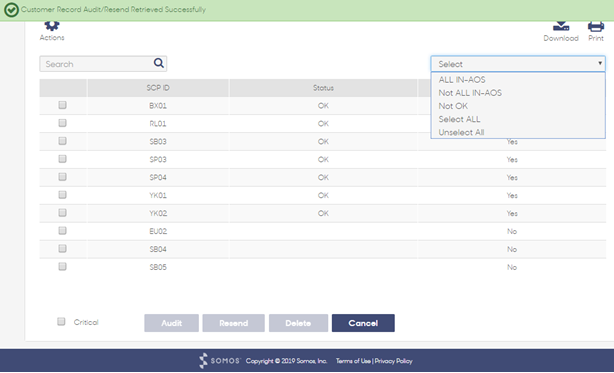Click the Audit button
Screen dimensions: 614x373
(x=172, y=323)
